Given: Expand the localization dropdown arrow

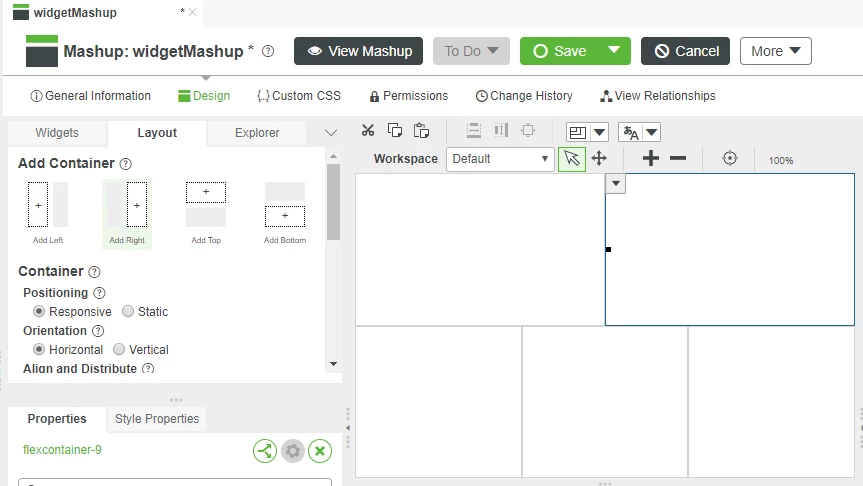Looking at the screenshot, I should (652, 133).
